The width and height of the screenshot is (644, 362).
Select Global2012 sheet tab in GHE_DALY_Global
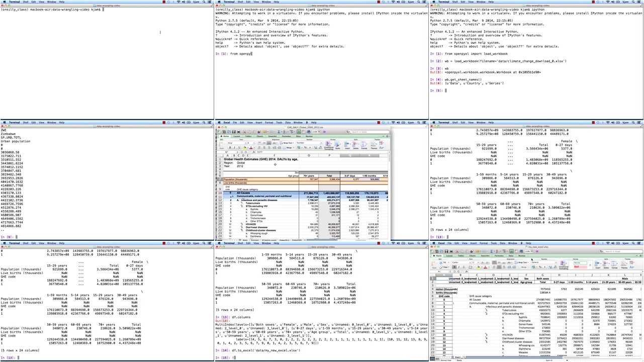coord(285,240)
